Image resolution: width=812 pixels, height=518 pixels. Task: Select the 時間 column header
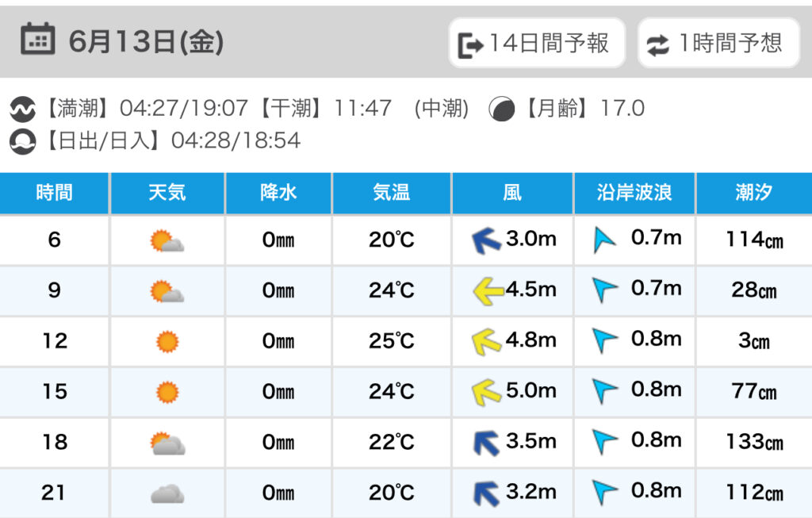click(x=54, y=192)
